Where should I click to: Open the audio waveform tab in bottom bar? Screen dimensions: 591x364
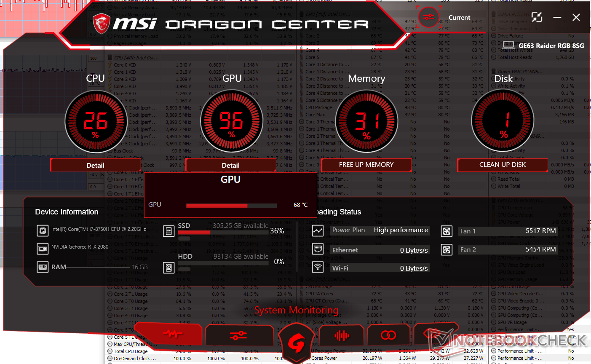pos(342,335)
